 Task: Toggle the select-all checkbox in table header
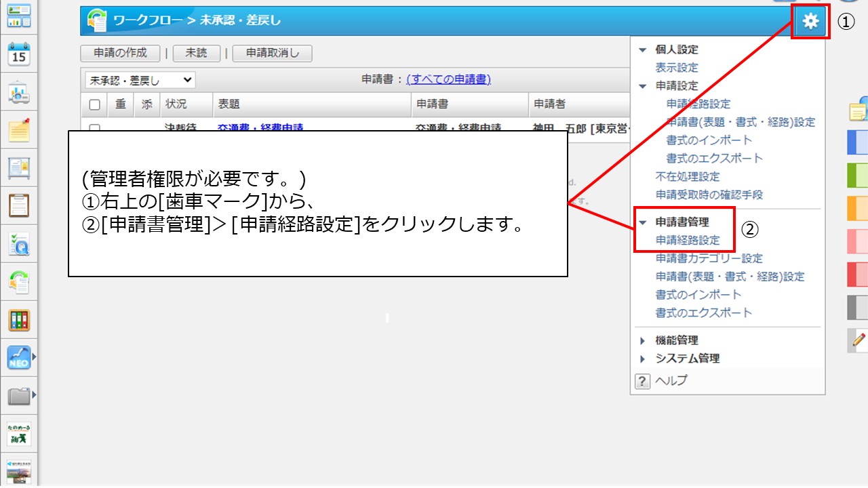[x=94, y=104]
